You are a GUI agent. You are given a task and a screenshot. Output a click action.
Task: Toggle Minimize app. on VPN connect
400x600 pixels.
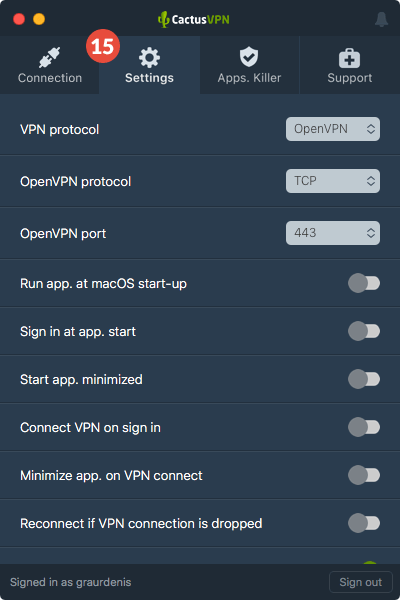[x=364, y=475]
